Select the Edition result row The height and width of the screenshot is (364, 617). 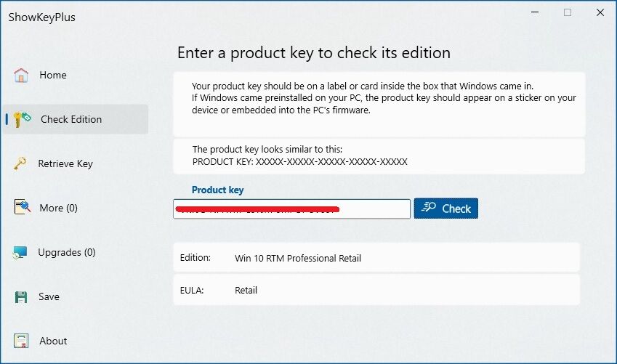pyautogui.click(x=376, y=258)
